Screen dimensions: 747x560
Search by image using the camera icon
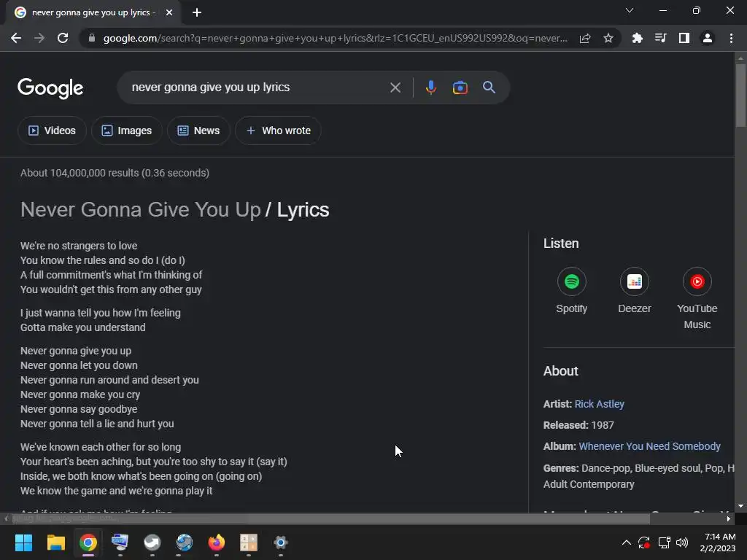coord(460,87)
